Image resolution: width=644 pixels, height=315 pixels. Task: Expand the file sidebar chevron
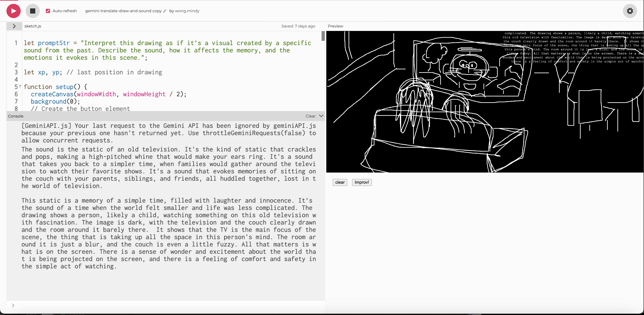pyautogui.click(x=14, y=26)
